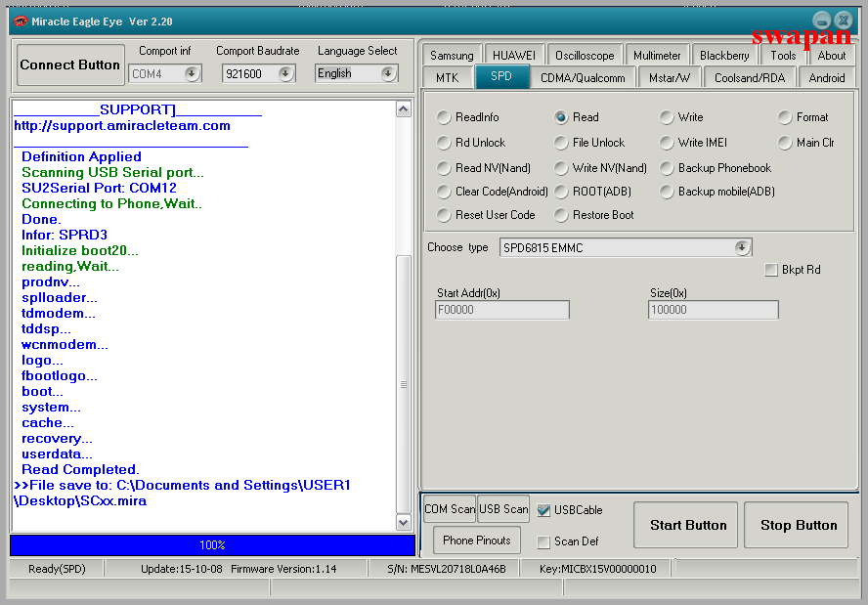Click the 100% progress bar

[x=212, y=545]
